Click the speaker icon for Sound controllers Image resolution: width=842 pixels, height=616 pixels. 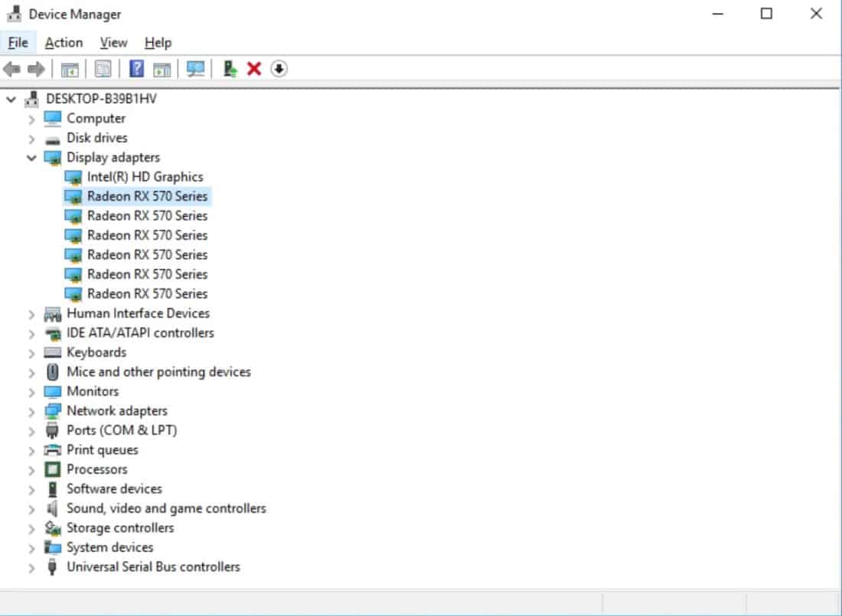52,508
